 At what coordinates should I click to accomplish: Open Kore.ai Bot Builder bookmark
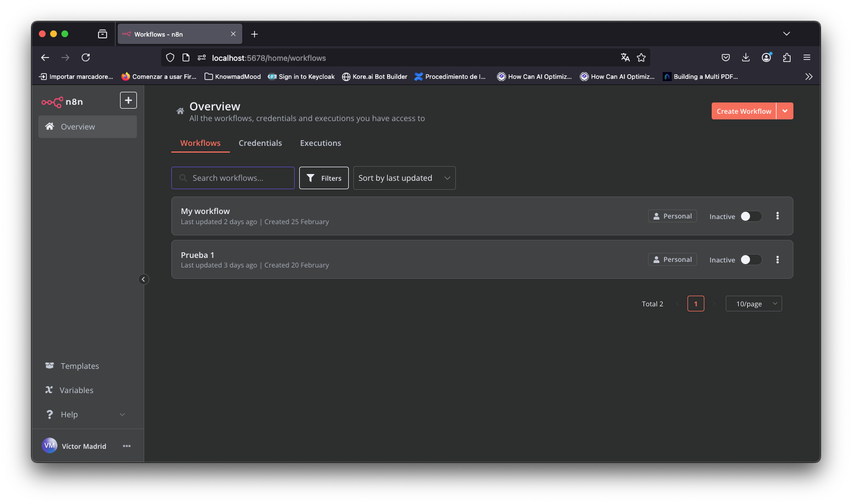(x=375, y=77)
